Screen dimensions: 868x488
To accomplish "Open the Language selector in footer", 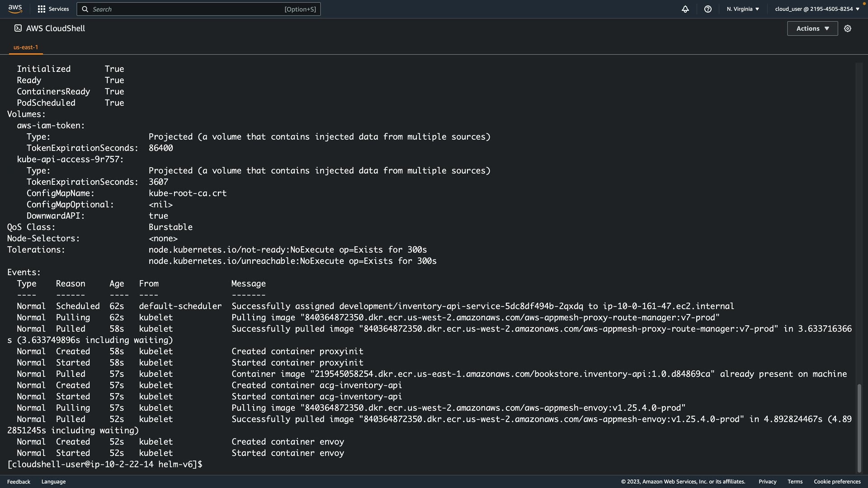I will 53,482.
